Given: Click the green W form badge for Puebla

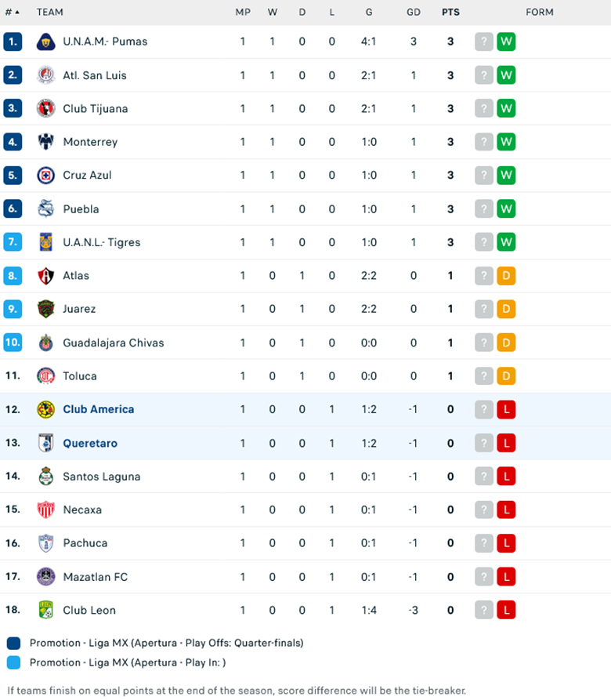Looking at the screenshot, I should coord(506,209).
